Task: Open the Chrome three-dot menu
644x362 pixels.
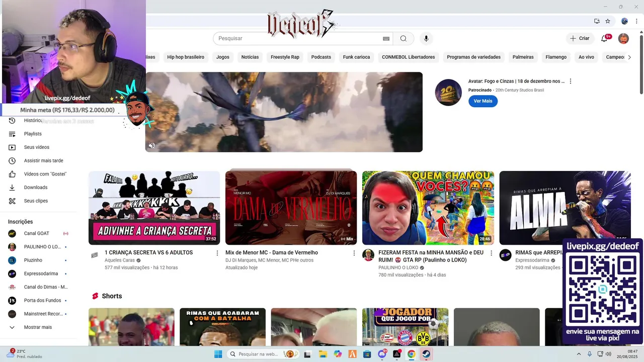Action: pos(636,21)
